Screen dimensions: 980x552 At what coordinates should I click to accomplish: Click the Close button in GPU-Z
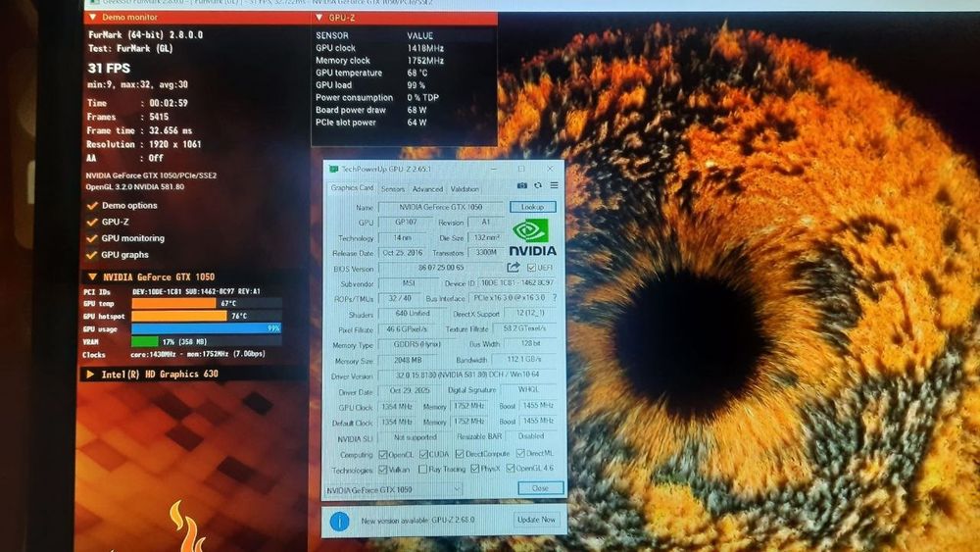point(540,488)
